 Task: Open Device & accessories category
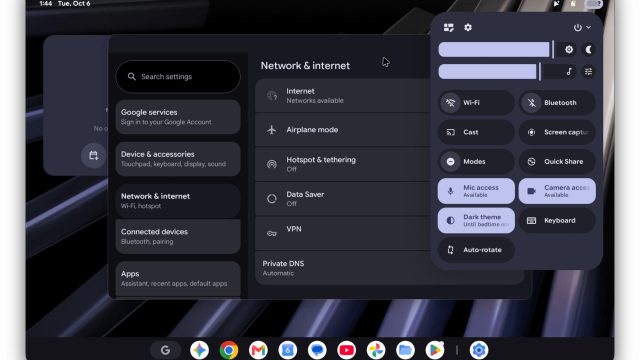[178, 159]
